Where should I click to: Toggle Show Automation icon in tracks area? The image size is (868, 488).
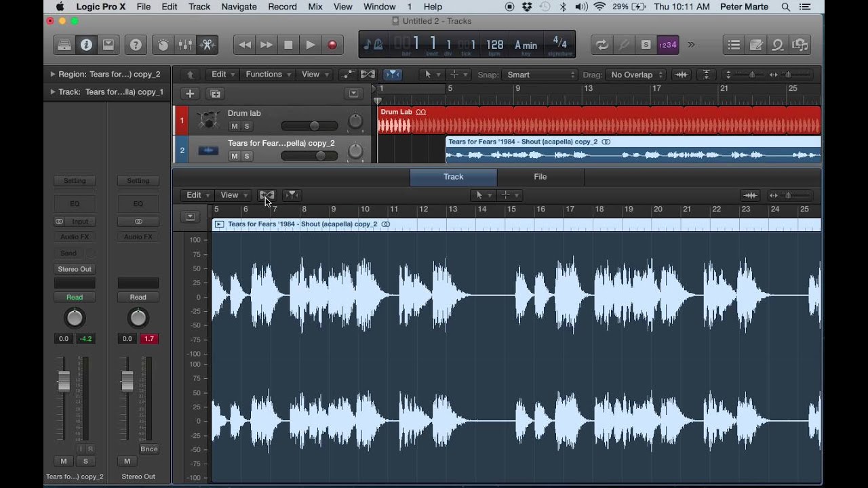[348, 75]
